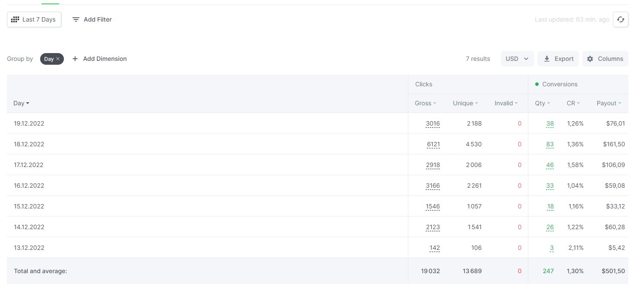Click the refresh data icon
Viewport: 644px width, 293px height.
(620, 19)
